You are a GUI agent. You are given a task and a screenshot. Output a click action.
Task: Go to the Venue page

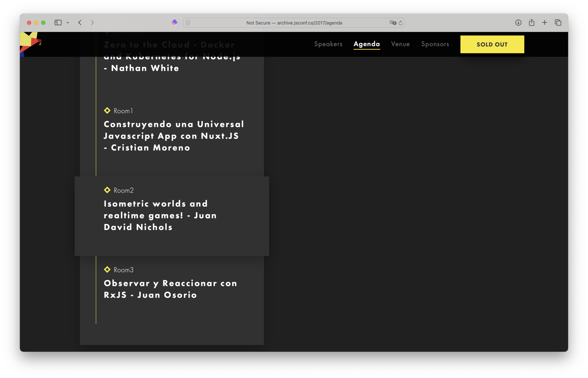(x=400, y=44)
